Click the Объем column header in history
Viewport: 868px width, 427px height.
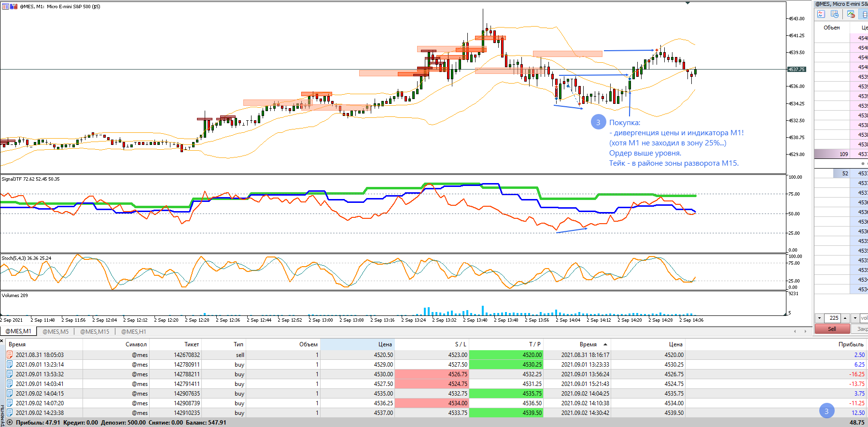[x=308, y=344]
